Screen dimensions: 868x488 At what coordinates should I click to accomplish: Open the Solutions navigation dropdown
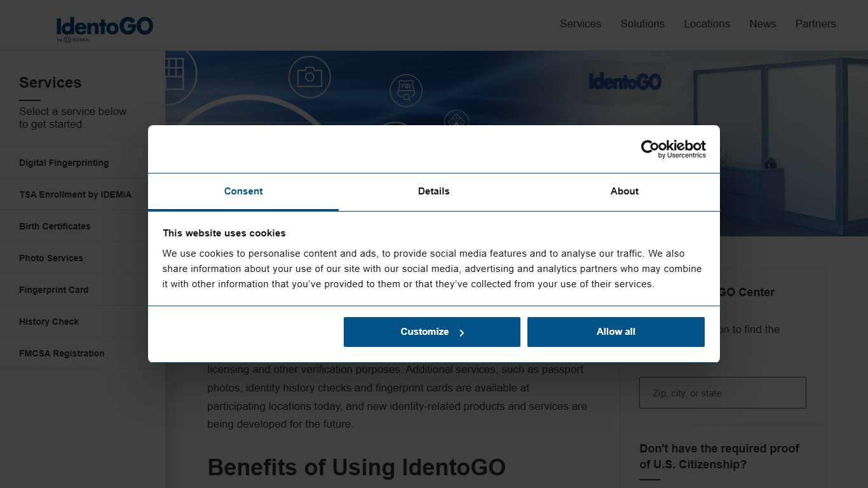click(x=642, y=24)
